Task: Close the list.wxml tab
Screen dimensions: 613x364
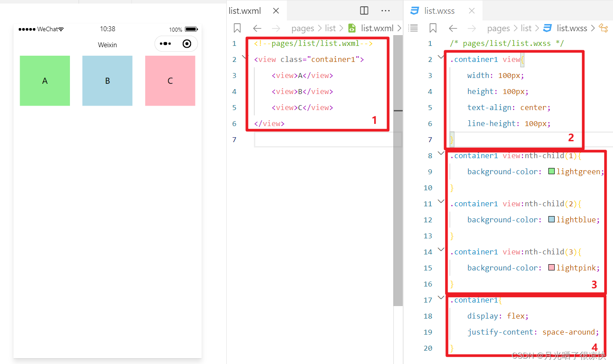Action: click(276, 11)
